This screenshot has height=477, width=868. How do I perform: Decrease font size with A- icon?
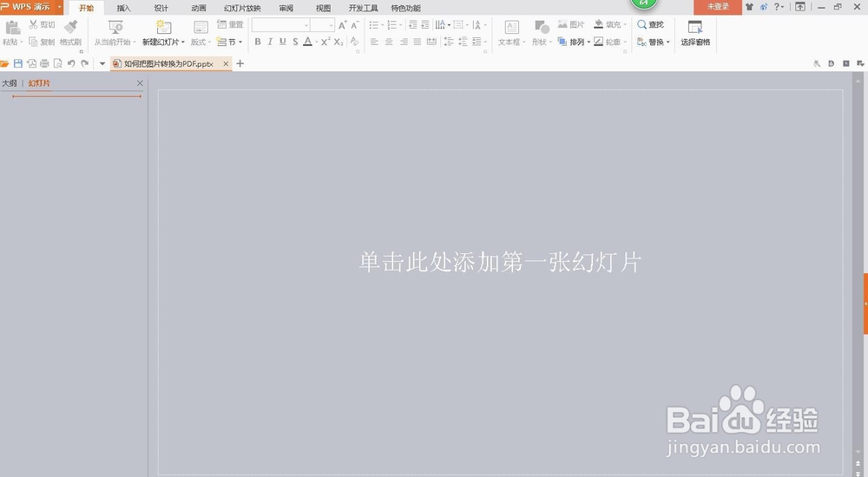coord(355,25)
